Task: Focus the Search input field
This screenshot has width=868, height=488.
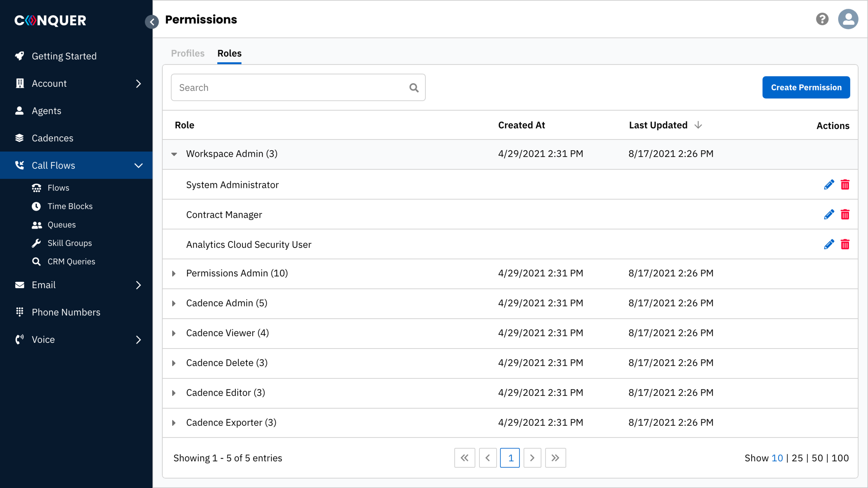Action: click(x=298, y=87)
